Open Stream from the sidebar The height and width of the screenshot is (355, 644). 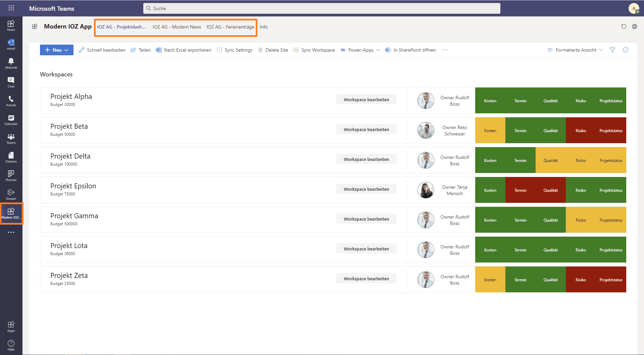pyautogui.click(x=11, y=194)
